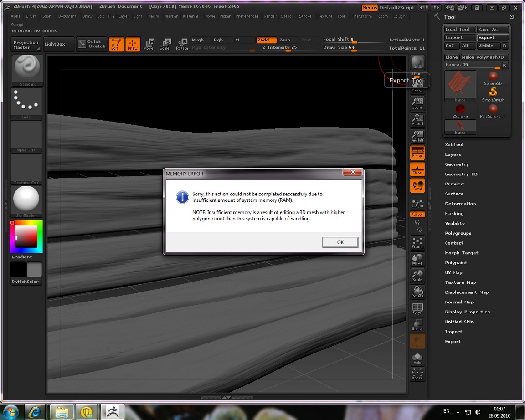Screen dimensions: 525x420
Task: Expand the Masking section
Action: pos(454,214)
